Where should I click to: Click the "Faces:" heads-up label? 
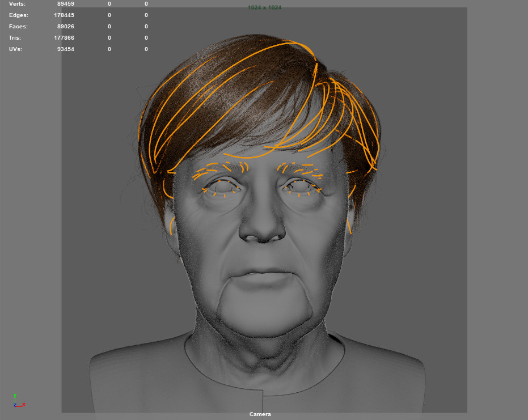18,26
